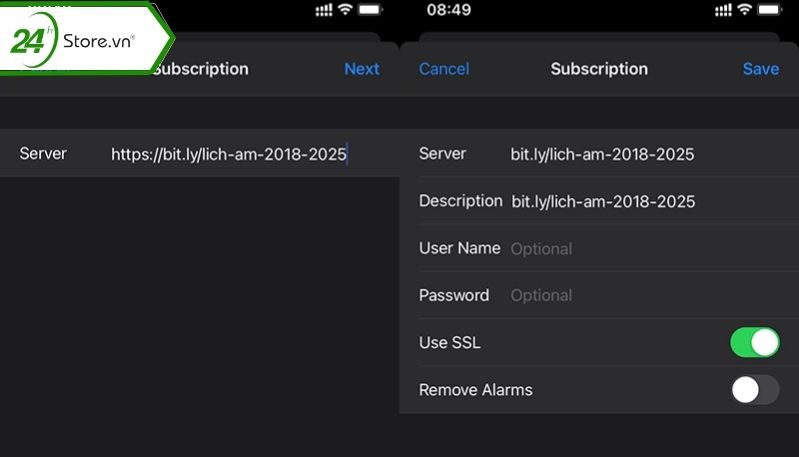Tap the Description label
This screenshot has width=799, height=457.
[461, 201]
